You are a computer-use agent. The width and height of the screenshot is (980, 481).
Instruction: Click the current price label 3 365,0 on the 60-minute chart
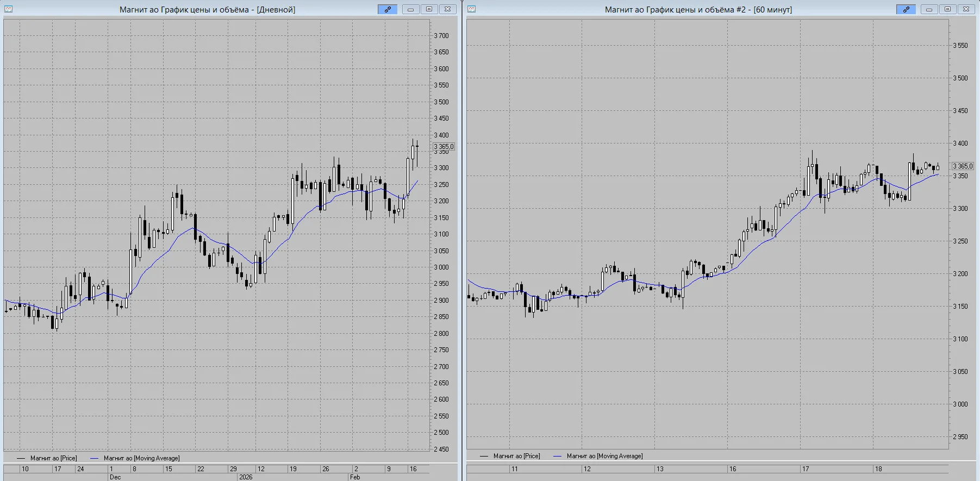(x=962, y=166)
